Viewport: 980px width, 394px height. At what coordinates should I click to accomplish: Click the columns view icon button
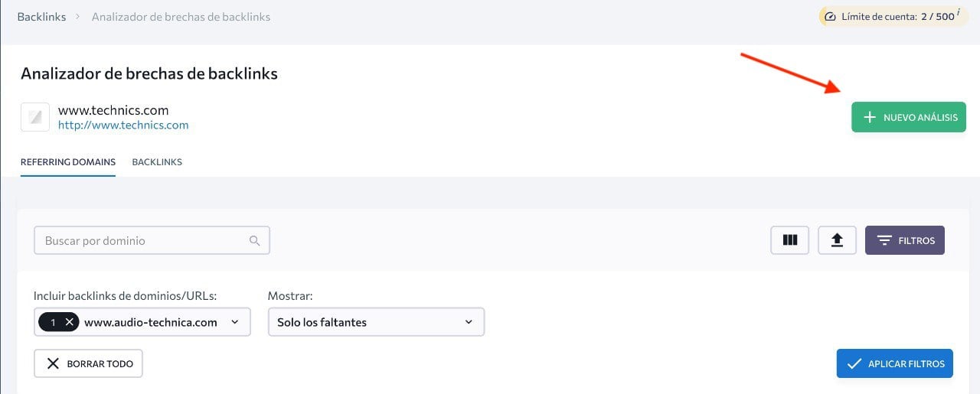[789, 240]
